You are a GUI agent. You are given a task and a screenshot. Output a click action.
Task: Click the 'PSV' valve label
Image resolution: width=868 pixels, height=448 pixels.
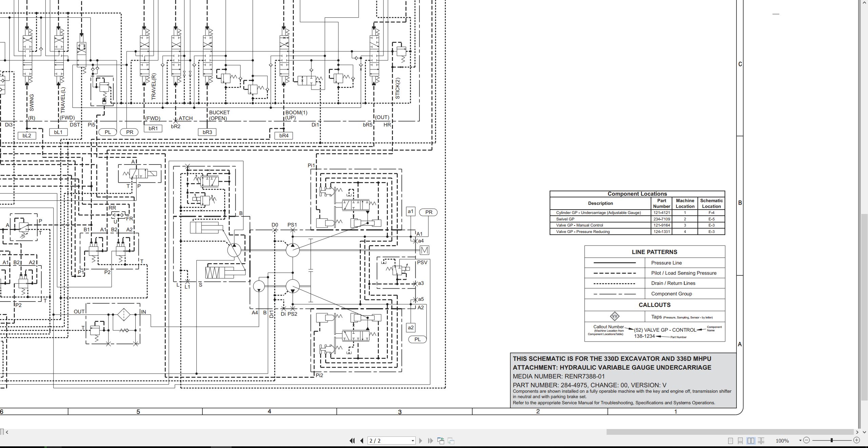pos(422,262)
